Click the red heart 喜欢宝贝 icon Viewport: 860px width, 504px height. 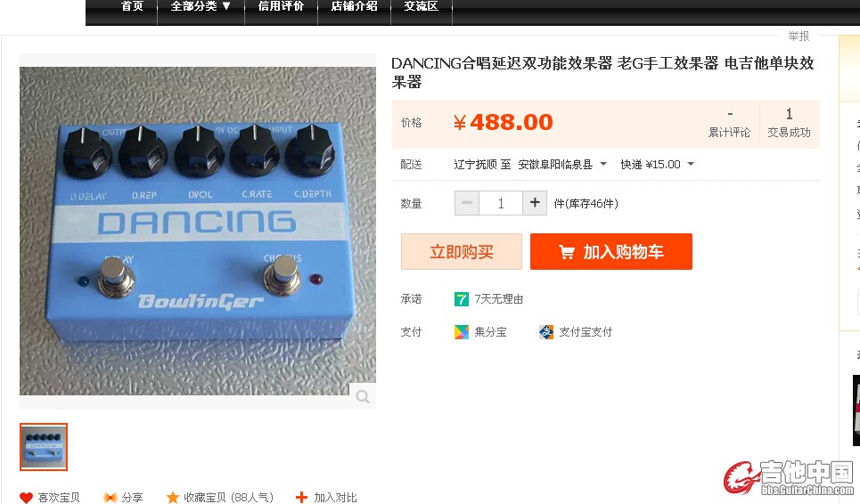[26, 498]
